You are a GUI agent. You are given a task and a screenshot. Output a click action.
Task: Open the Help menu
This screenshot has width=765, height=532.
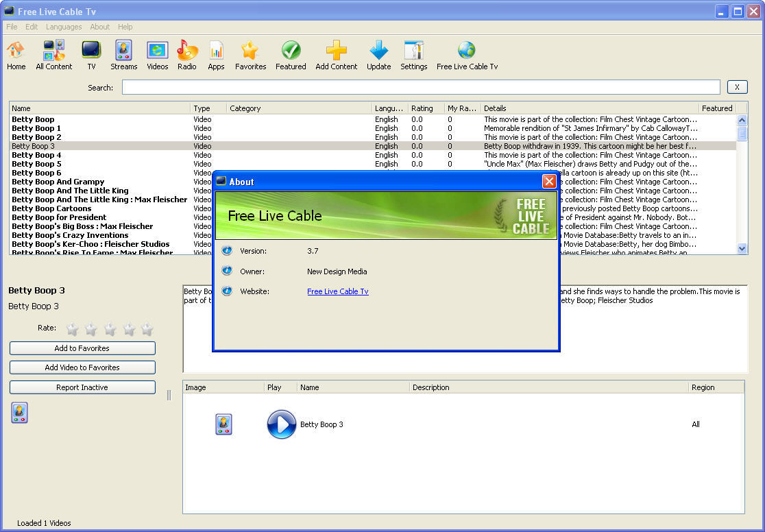click(x=125, y=27)
